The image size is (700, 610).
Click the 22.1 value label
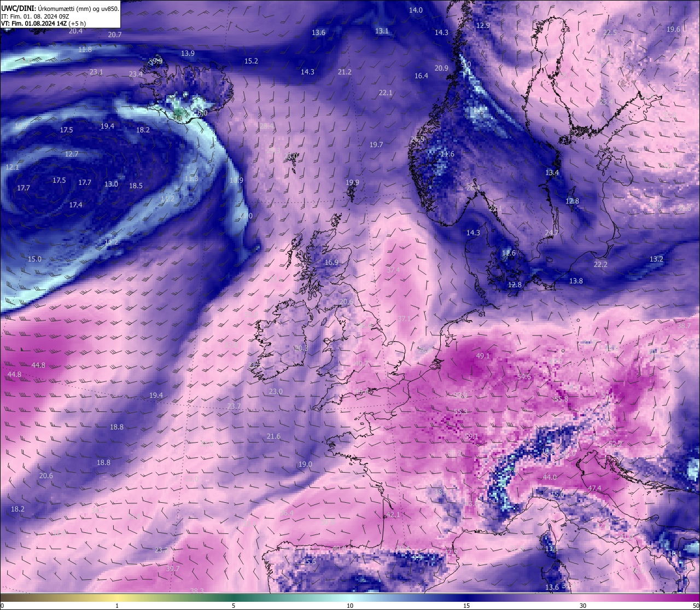click(386, 93)
